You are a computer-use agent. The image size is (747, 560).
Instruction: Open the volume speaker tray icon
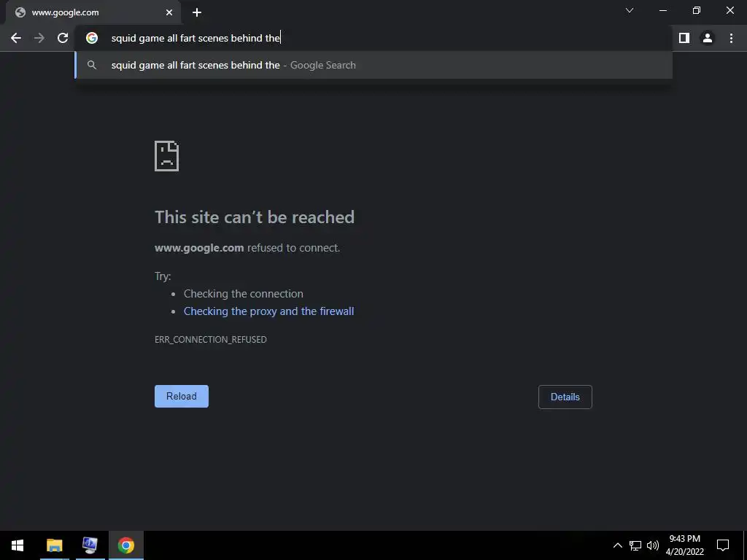pyautogui.click(x=653, y=545)
